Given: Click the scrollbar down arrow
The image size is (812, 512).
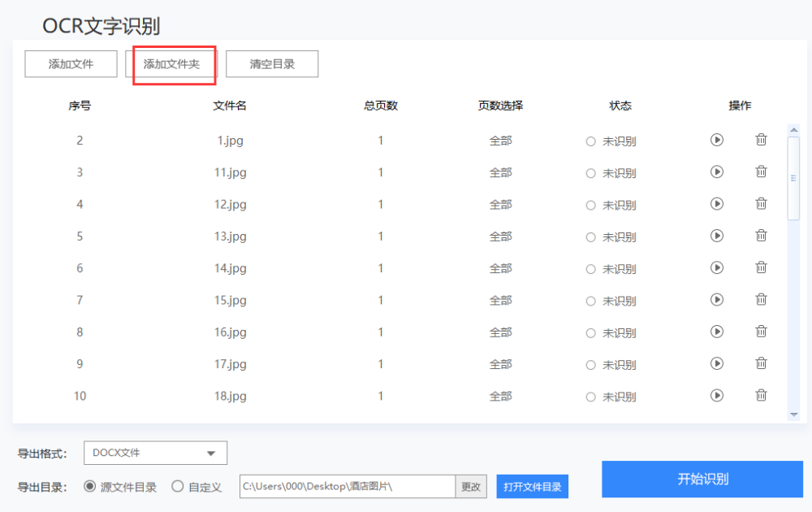Looking at the screenshot, I should tap(793, 414).
